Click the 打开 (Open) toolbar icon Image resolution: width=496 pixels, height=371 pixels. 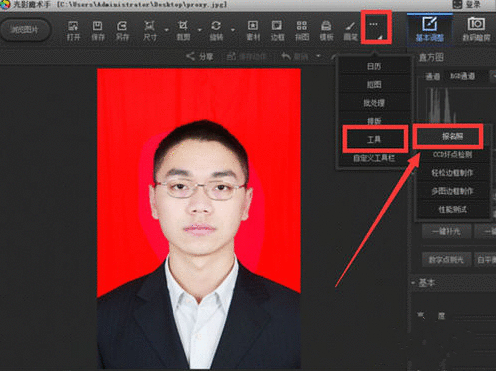pyautogui.click(x=73, y=31)
